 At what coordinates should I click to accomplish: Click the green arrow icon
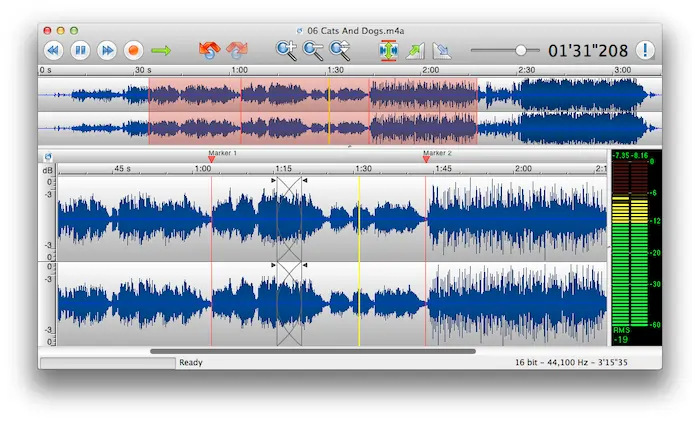[x=162, y=49]
